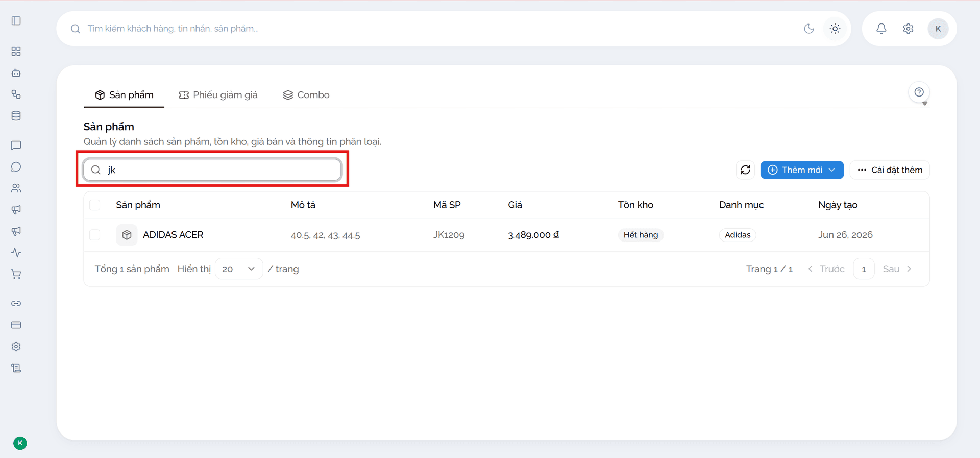Viewport: 980px width, 458px height.
Task: Open the 20 per page dropdown
Action: tap(239, 269)
